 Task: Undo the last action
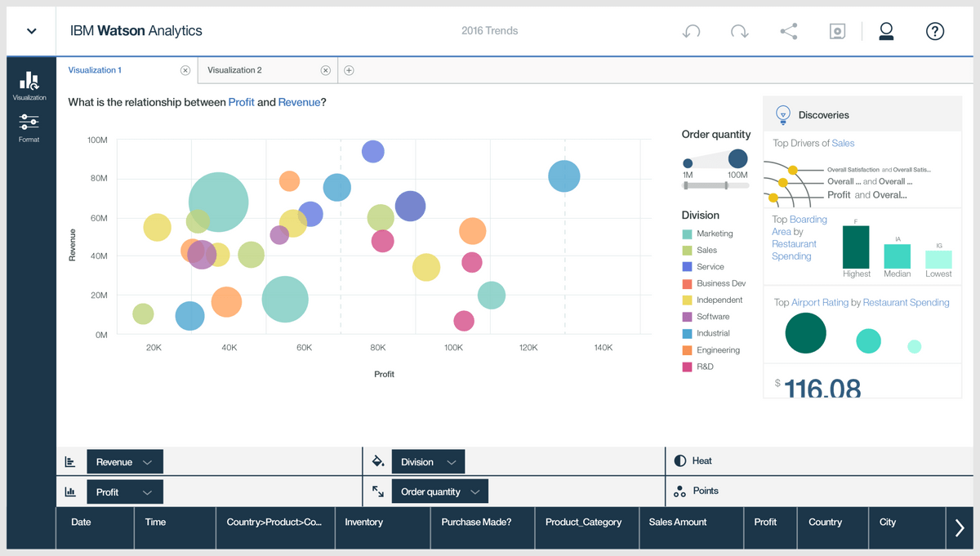coord(691,31)
